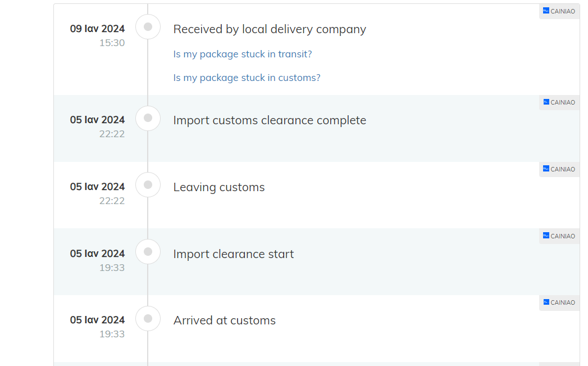Screen dimensions: 588x366
Task: Click the 'Leaving customs' status text
Action: 219,187
